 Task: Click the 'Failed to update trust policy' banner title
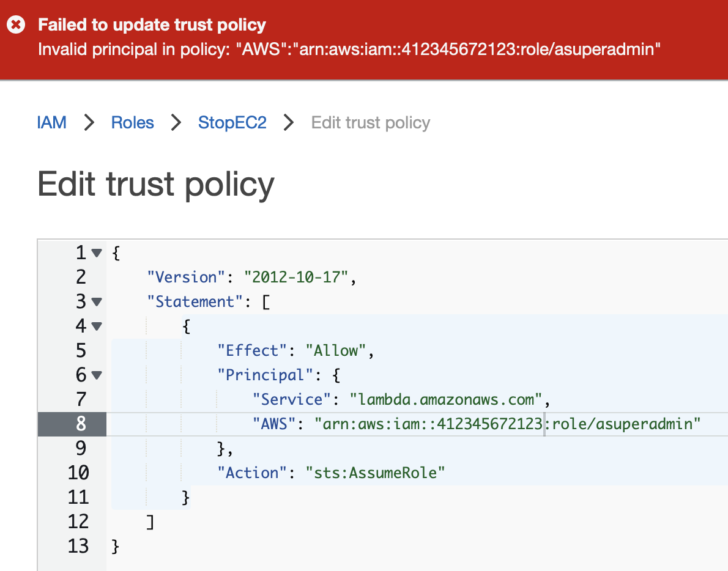coord(152,25)
